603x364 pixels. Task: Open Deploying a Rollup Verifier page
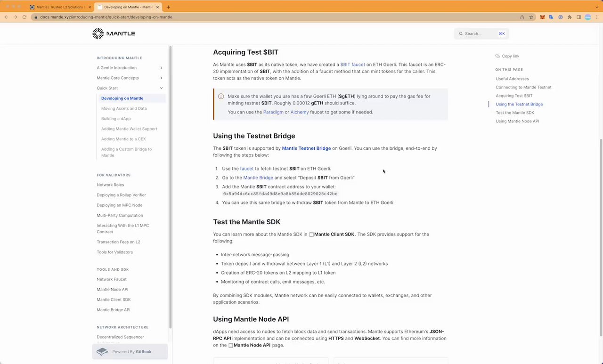coord(121,195)
